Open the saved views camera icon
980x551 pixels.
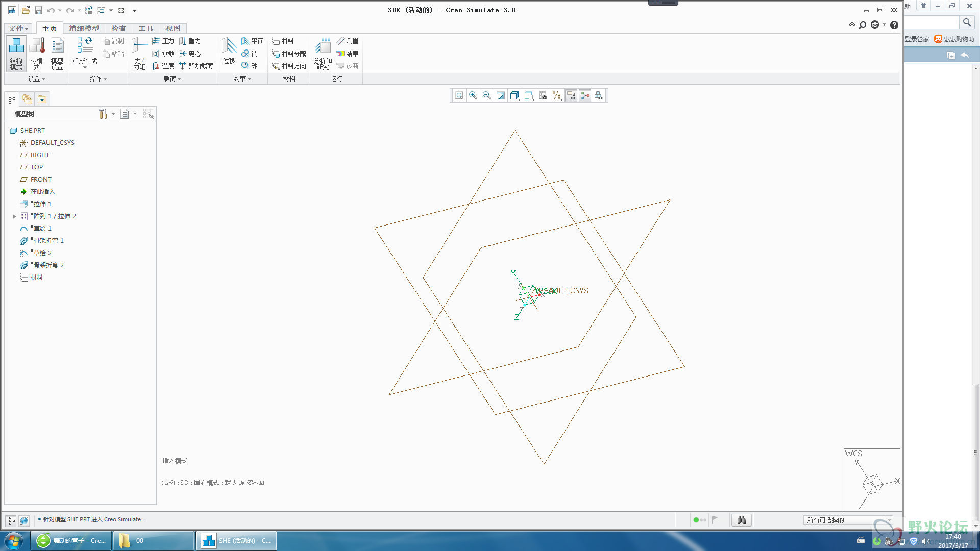coord(543,95)
